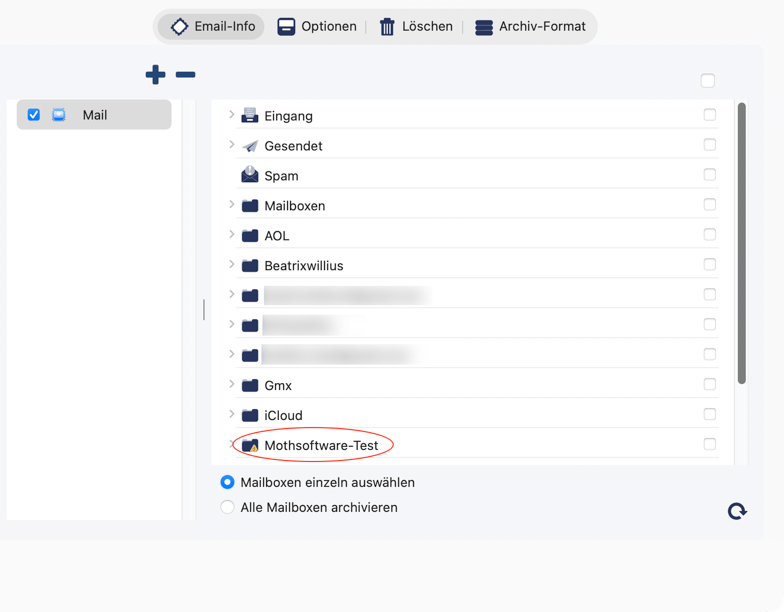This screenshot has height=612, width=784.
Task: Expand the Mailboxen folder tree
Action: pos(231,205)
